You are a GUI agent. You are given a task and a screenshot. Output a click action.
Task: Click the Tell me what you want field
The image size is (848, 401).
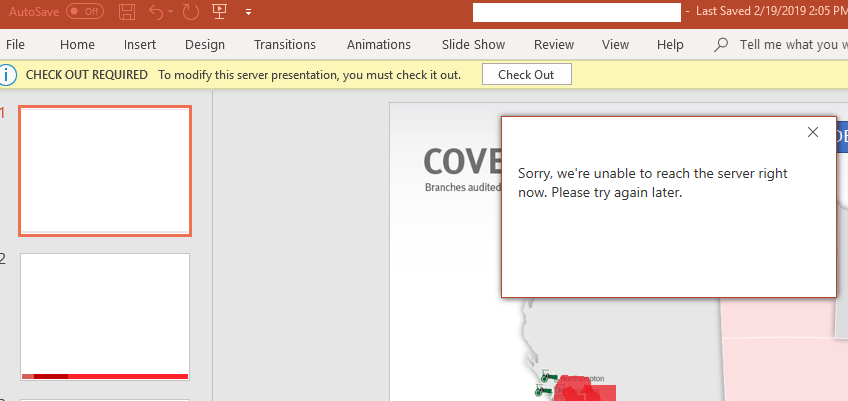(x=793, y=44)
